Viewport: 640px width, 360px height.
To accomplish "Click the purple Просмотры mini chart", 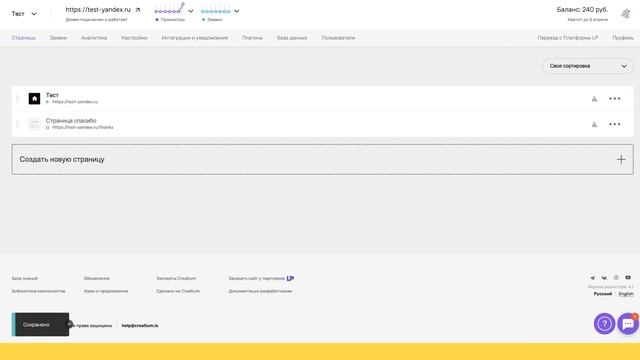I will [169, 9].
